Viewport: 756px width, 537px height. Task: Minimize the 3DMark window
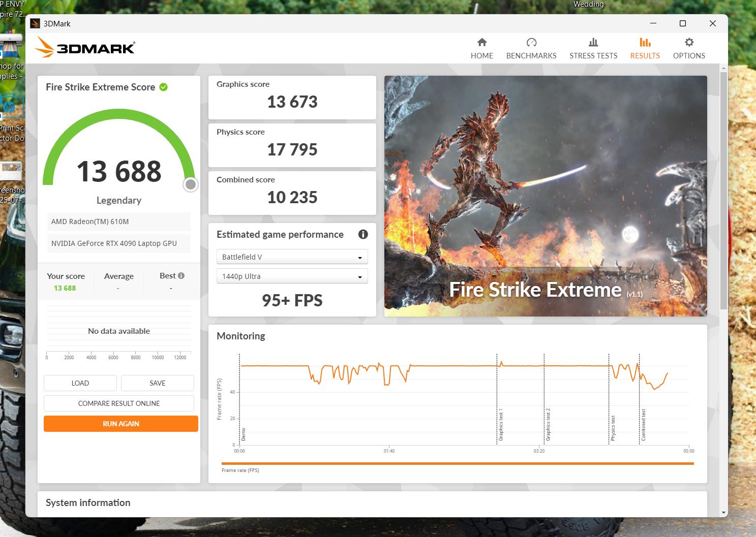[x=654, y=23]
